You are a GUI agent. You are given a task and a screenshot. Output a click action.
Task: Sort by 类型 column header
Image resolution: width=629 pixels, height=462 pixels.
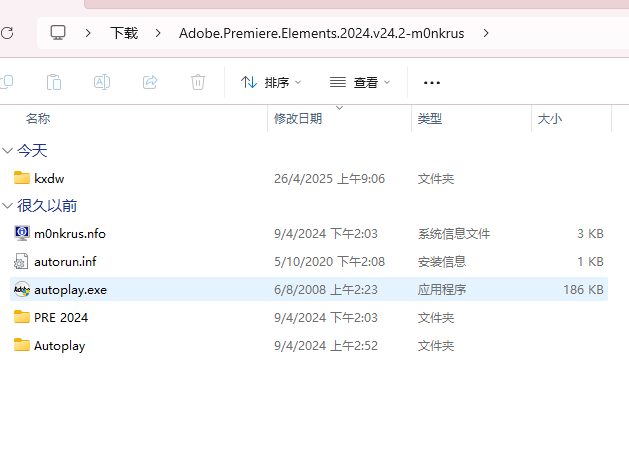(x=430, y=119)
